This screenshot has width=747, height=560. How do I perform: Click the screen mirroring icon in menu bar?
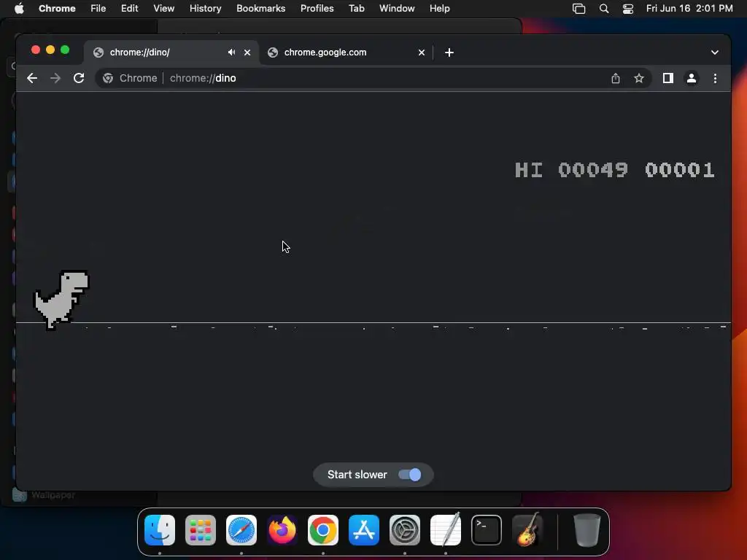[x=578, y=9]
